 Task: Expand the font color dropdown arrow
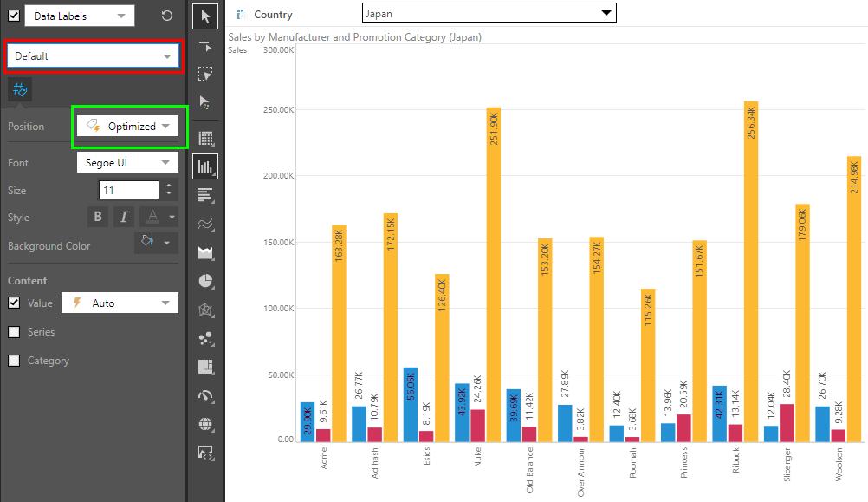pyautogui.click(x=172, y=217)
